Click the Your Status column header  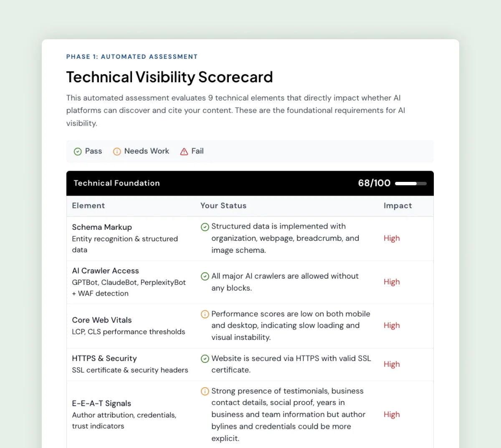pos(223,206)
